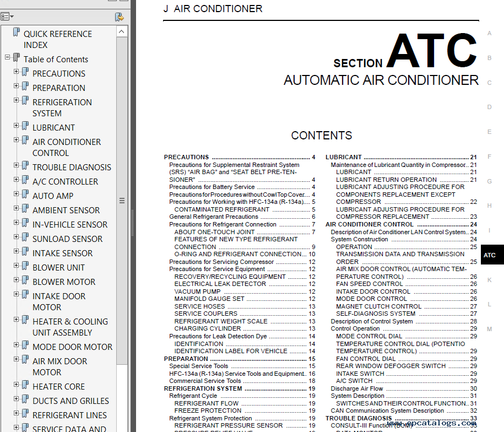Click the HEATER & COOLING UNIT ASSEMBLY bookmark icon
Viewport: 504px width, 432px height.
(25, 320)
